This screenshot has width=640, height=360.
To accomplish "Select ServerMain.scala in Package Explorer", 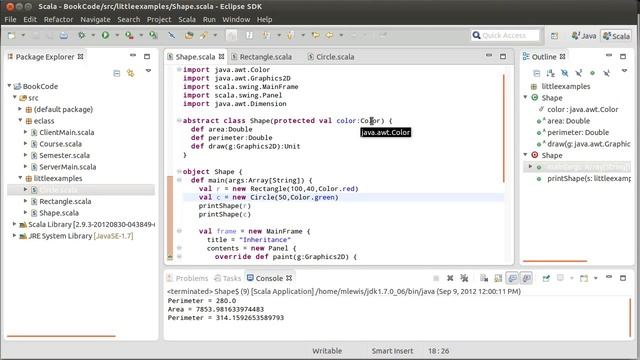I will click(x=68, y=167).
